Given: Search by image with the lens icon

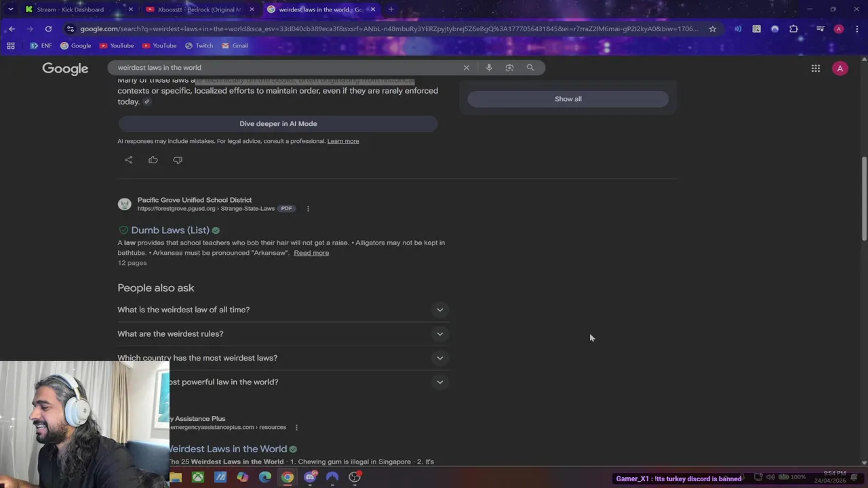Looking at the screenshot, I should pos(509,68).
